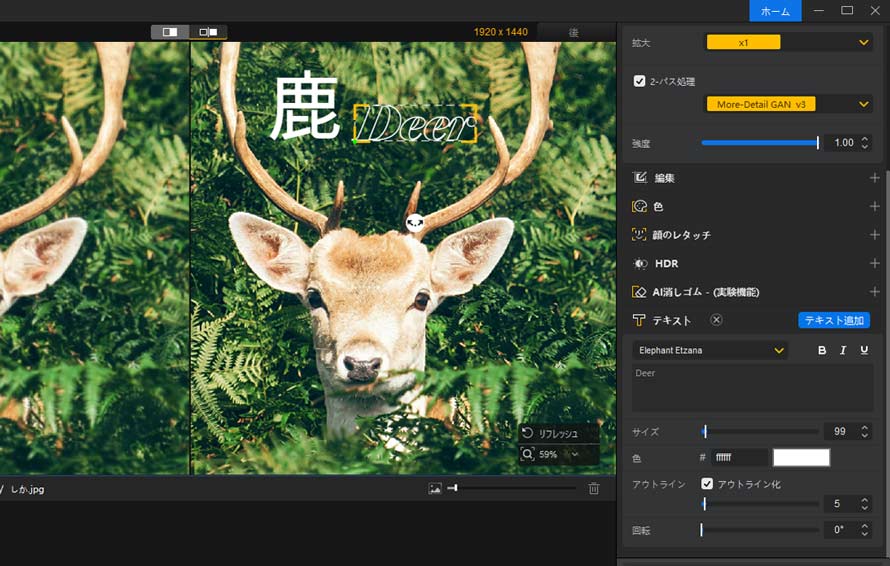Screen dimensions: 890x566
Task: Open the More-Detail GAN v3 model dropdown
Action: (x=788, y=104)
